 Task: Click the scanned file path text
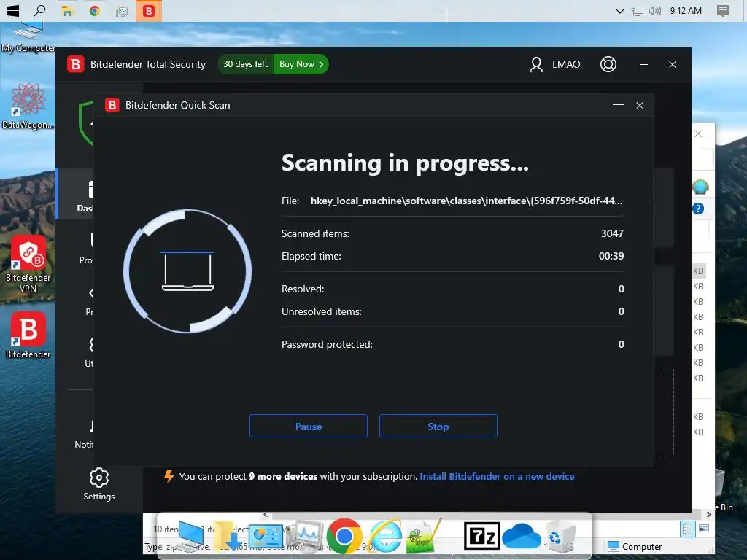click(466, 201)
